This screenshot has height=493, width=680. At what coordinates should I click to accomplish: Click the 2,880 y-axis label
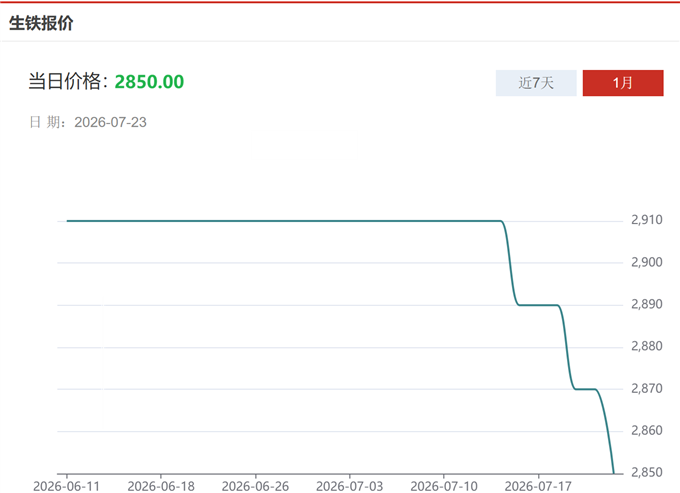[647, 346]
